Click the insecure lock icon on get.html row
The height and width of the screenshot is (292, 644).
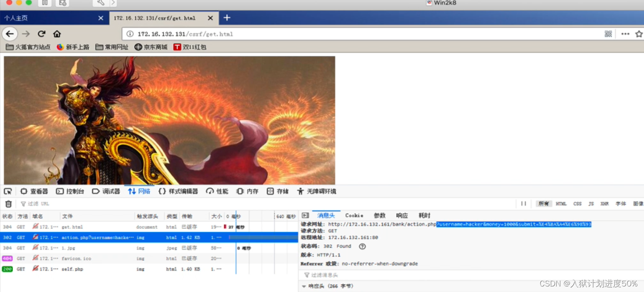coord(35,227)
